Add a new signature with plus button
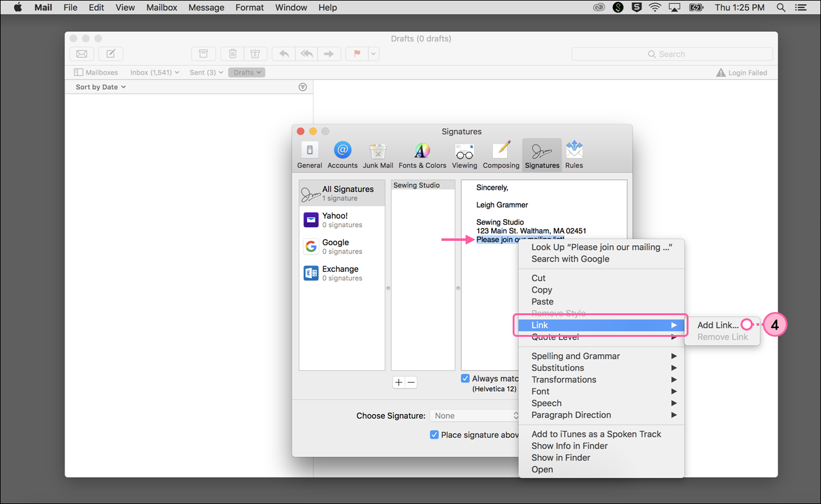 pyautogui.click(x=399, y=383)
